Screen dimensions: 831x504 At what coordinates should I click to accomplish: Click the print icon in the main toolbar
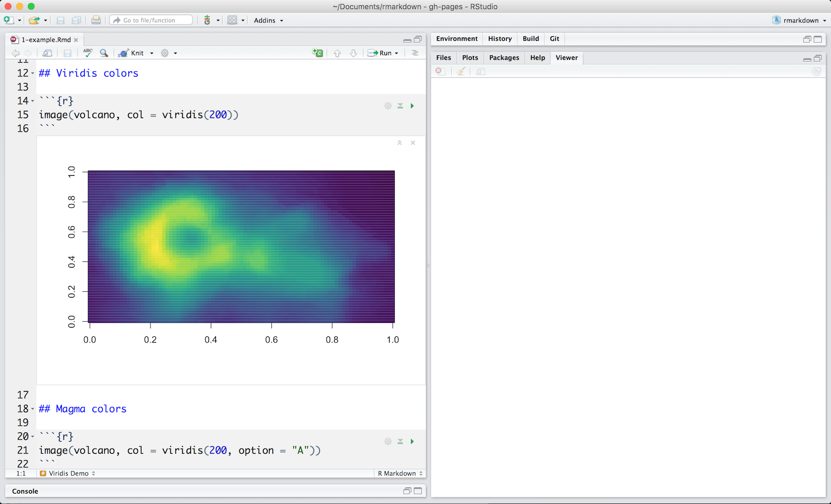coord(96,20)
